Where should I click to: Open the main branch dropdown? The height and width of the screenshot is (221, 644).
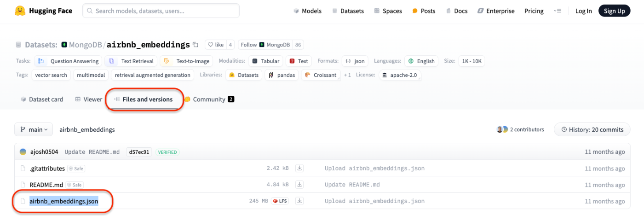[x=34, y=129]
